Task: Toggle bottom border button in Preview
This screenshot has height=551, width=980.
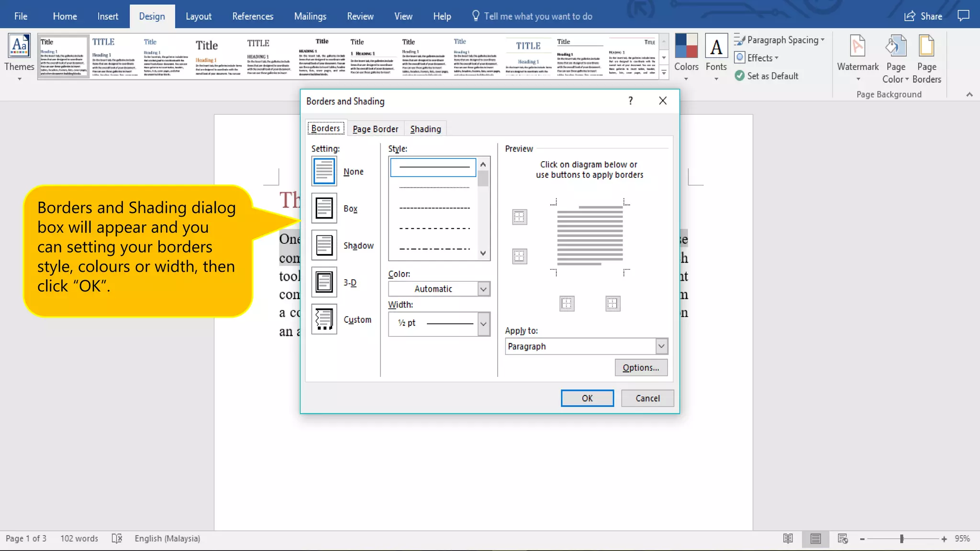Action: (519, 256)
